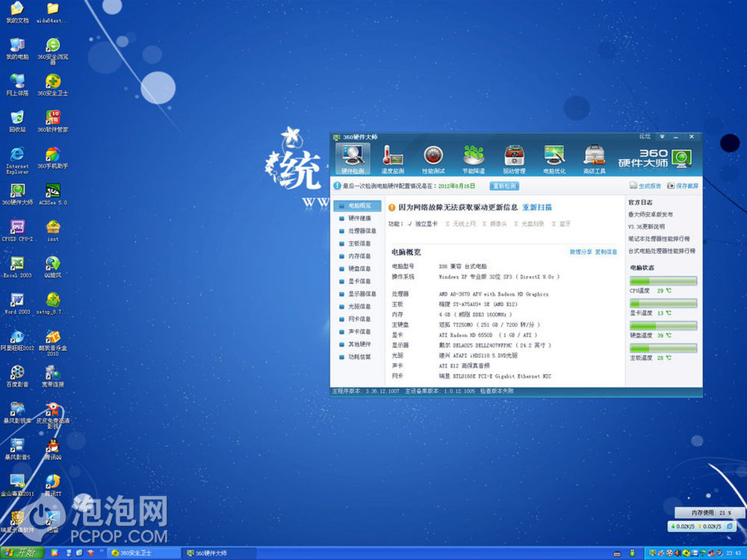Viewport: 747px width, 560px height.
Task: Click 生成报告 generate report
Action: [x=645, y=186]
